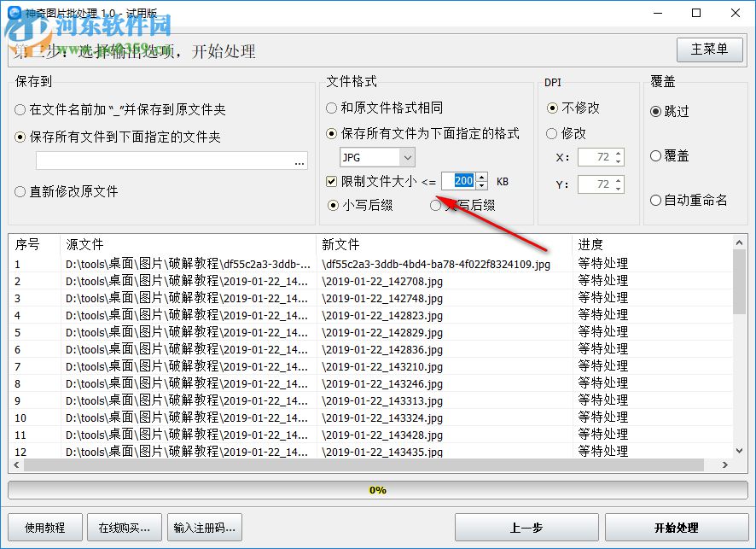This screenshot has width=756, height=549.
Task: Go back with 上一步 button
Action: point(526,528)
